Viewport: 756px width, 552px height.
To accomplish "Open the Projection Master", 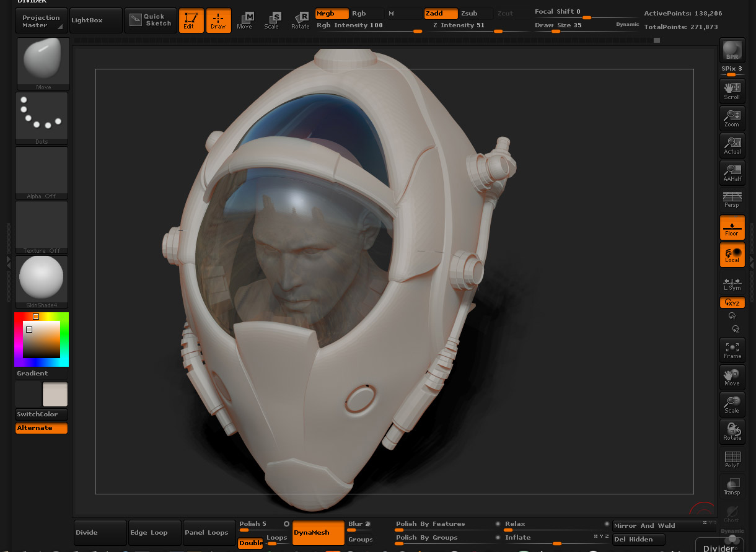I will pyautogui.click(x=42, y=21).
